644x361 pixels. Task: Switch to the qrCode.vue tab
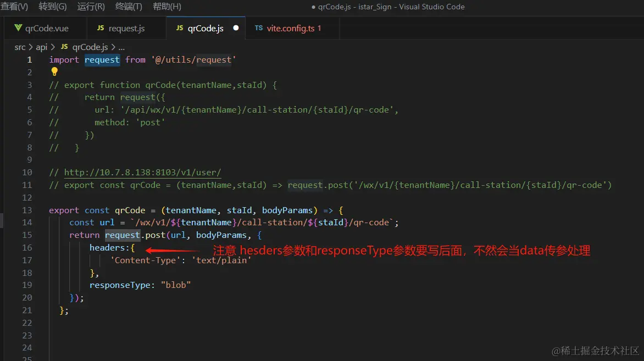click(45, 28)
